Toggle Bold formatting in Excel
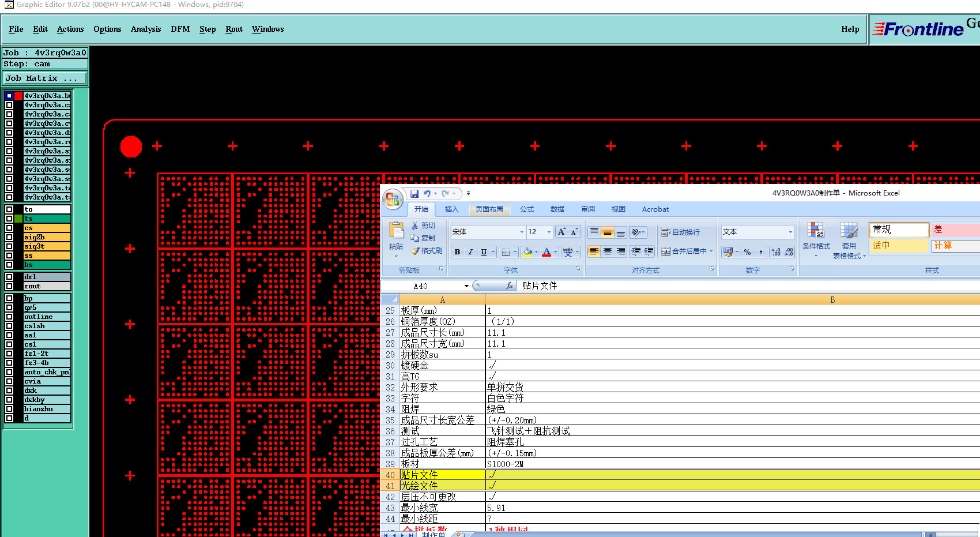The height and width of the screenshot is (537, 980). tap(457, 252)
